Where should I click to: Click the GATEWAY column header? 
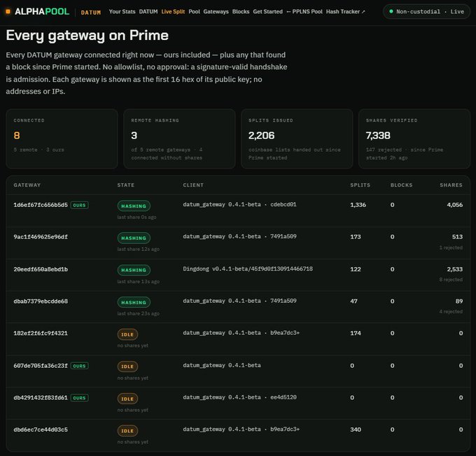27,185
